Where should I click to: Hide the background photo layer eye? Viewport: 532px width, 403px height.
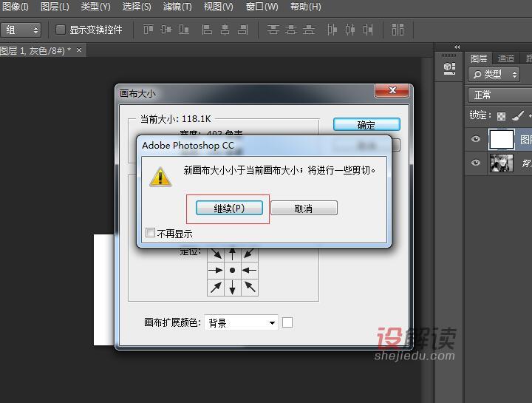pos(476,162)
